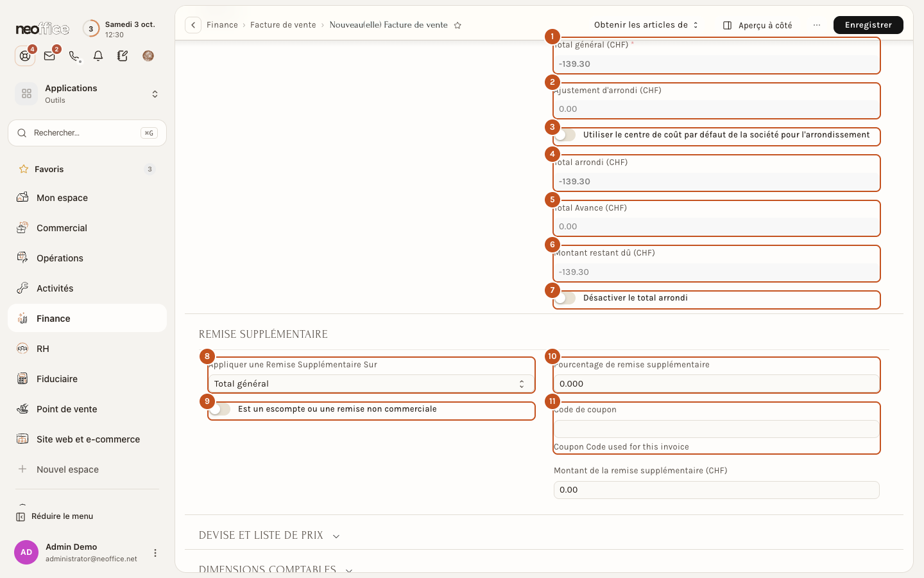Toggle Est un escompte ou remise non commerciale

220,409
